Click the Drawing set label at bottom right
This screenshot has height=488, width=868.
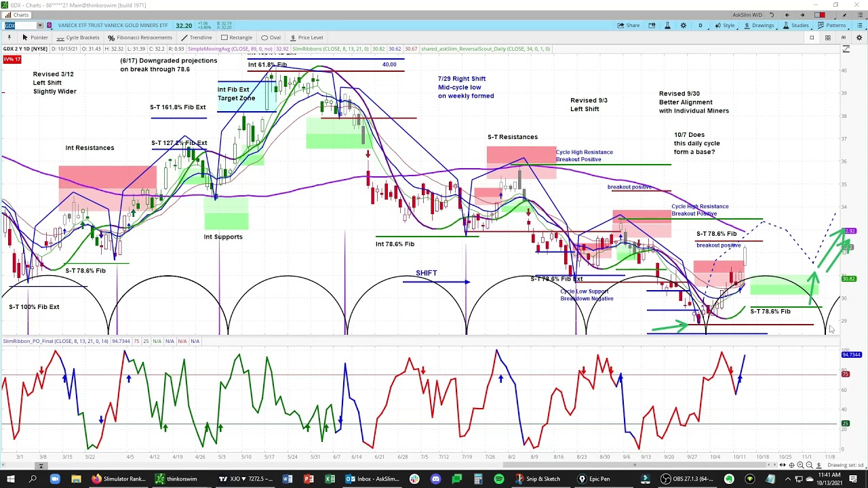tap(845, 465)
